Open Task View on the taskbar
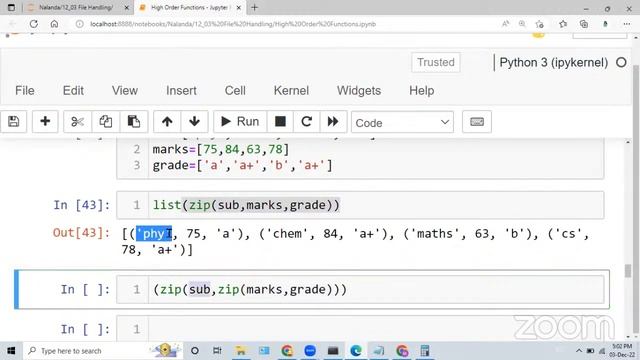640x360 pixels. pos(217,351)
